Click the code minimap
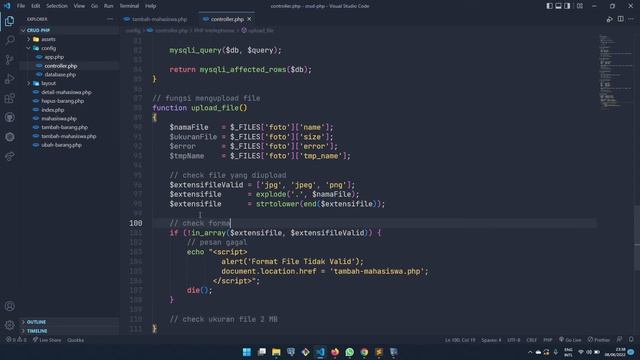The width and height of the screenshot is (640, 360). [615, 71]
